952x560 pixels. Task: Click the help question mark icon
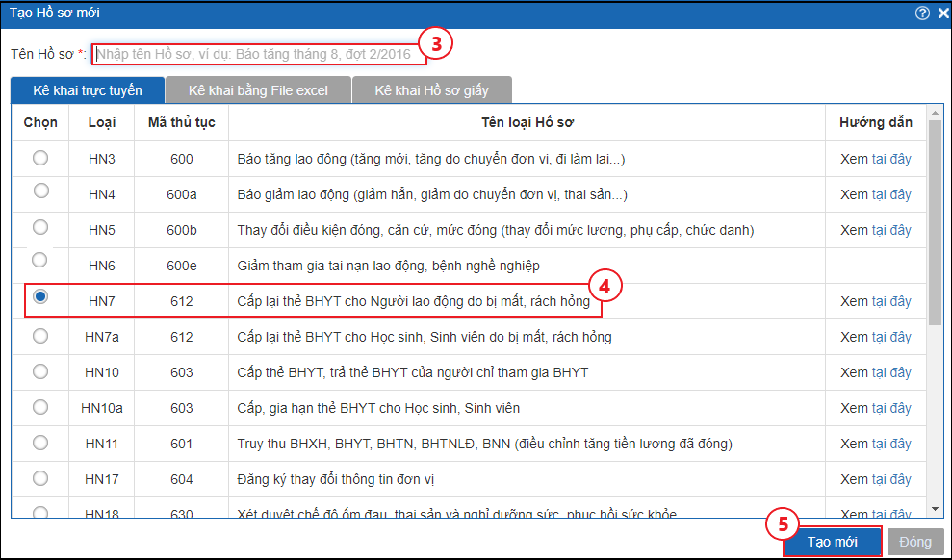pos(922,13)
